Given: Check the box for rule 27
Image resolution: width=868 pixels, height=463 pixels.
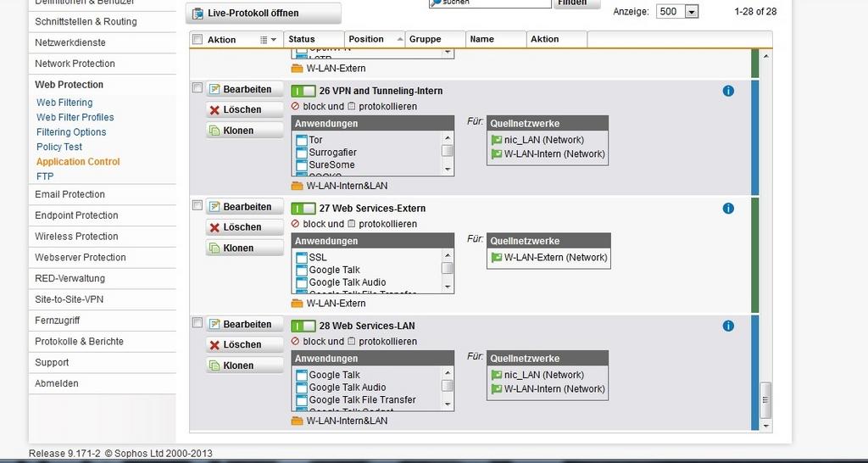Looking at the screenshot, I should (x=197, y=205).
